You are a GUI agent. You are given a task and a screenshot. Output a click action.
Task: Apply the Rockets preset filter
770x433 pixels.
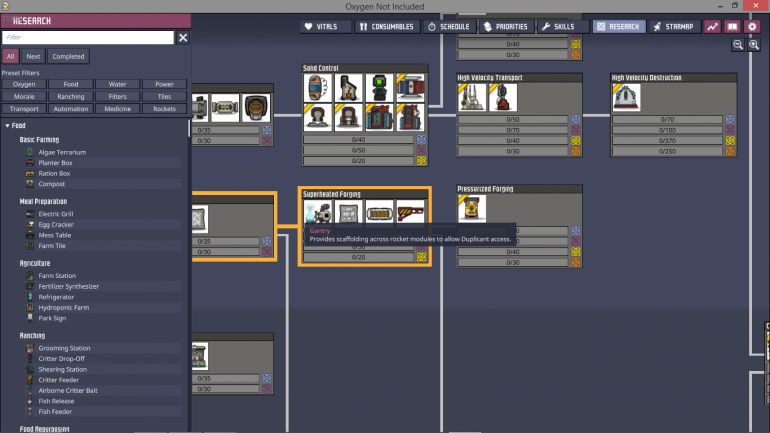point(165,108)
